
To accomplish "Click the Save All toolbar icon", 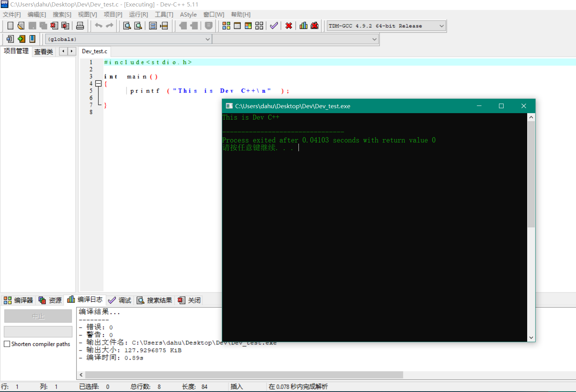I will (x=43, y=26).
